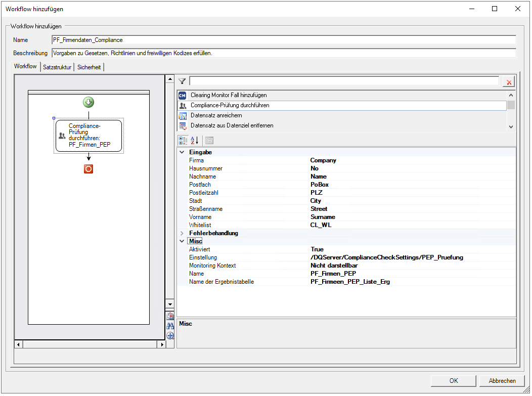Sort properties alphabetically with A-Z icon
532x396 pixels.
[x=195, y=140]
